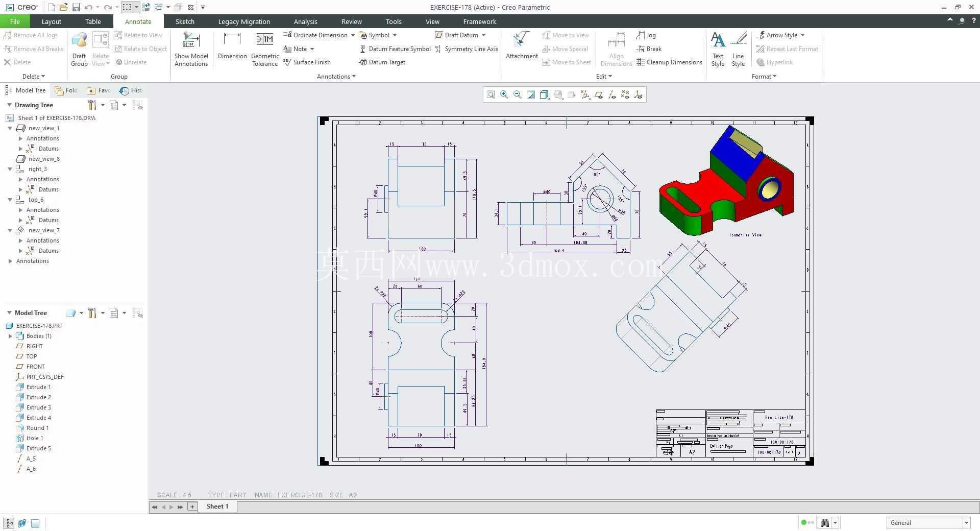Close the window using quick access X icon
The image size is (980, 531).
pyautogui.click(x=190, y=7)
